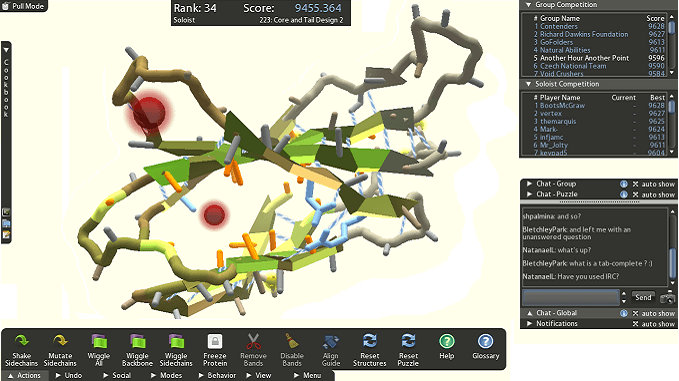Viewport: 679px width, 381px height.
Task: Select the Wiggle Backbone tool
Action: point(137,342)
